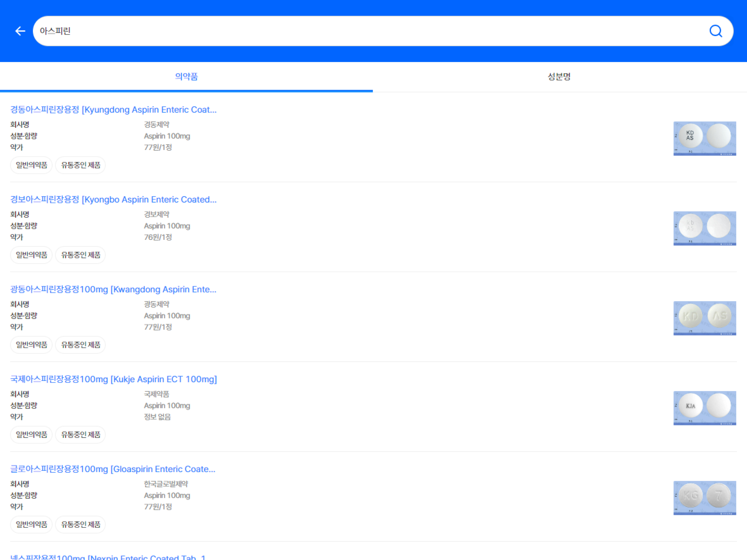
Task: Click 일반의약품 tag under Kyungdong Aspirin
Action: 31,165
